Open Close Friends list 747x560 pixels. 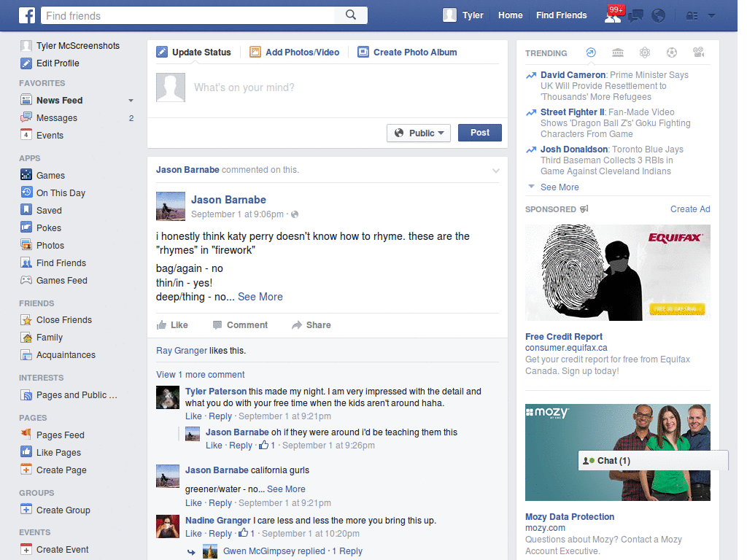click(56, 320)
